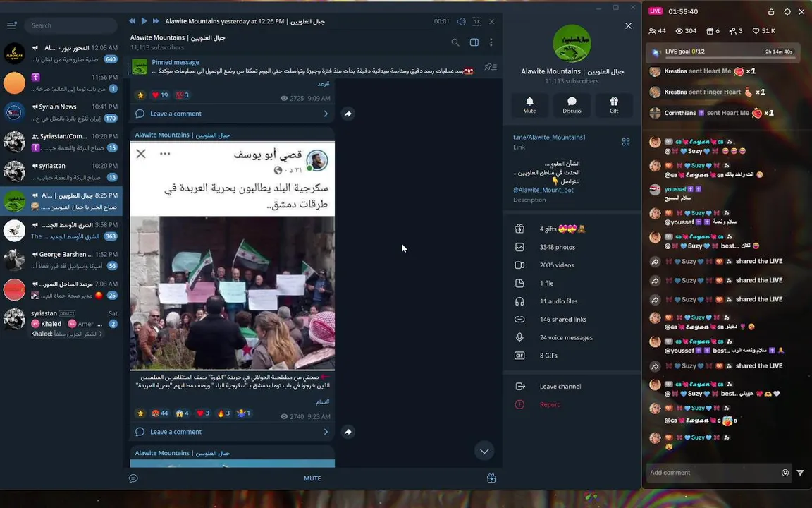Open discussion icon at bottom left of chat
The height and width of the screenshot is (508, 812).
(x=134, y=478)
